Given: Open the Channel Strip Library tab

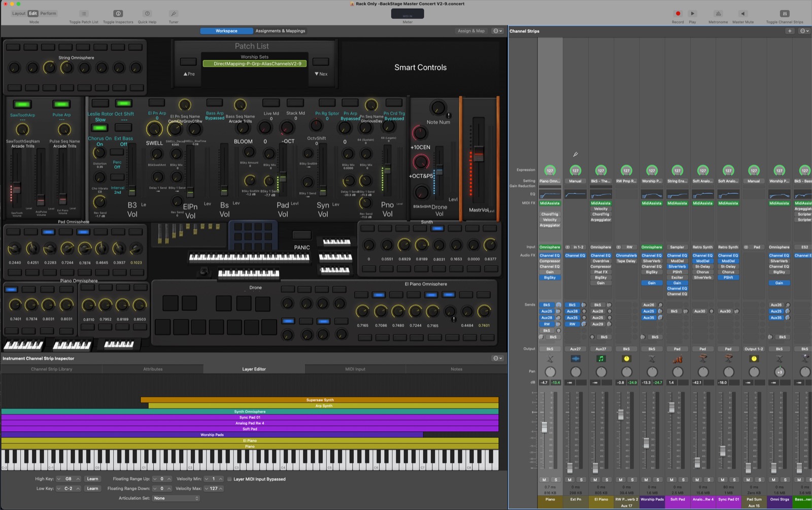Looking at the screenshot, I should point(51,369).
